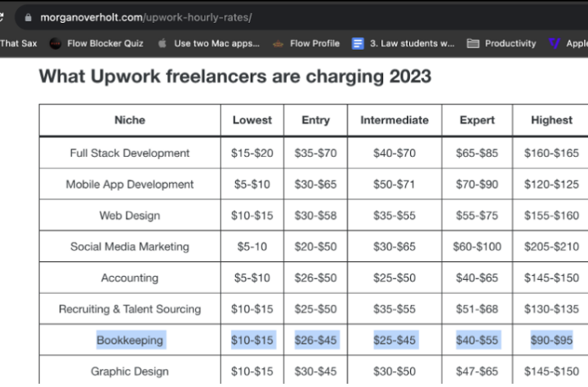
Task: Click the purple bookmark icon after Productivity
Action: [555, 43]
